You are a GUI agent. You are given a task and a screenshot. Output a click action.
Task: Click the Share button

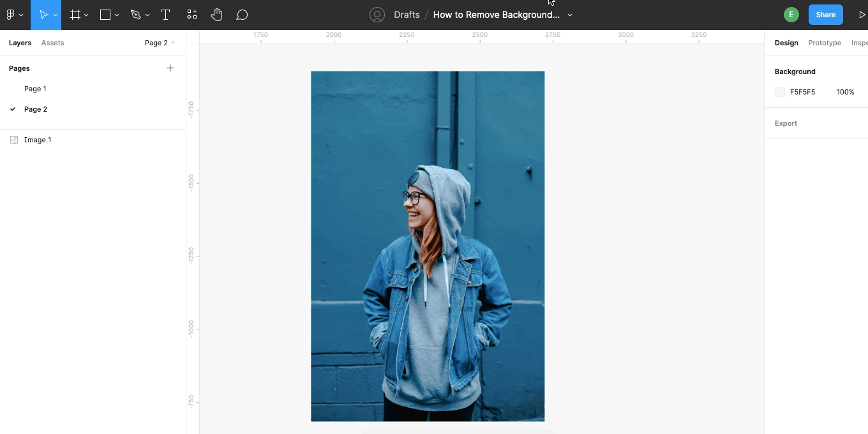[x=825, y=15]
